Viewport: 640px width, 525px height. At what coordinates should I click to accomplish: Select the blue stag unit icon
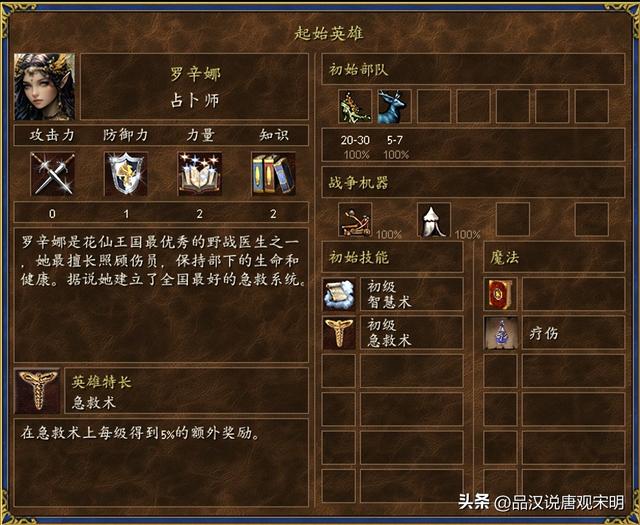click(x=395, y=107)
